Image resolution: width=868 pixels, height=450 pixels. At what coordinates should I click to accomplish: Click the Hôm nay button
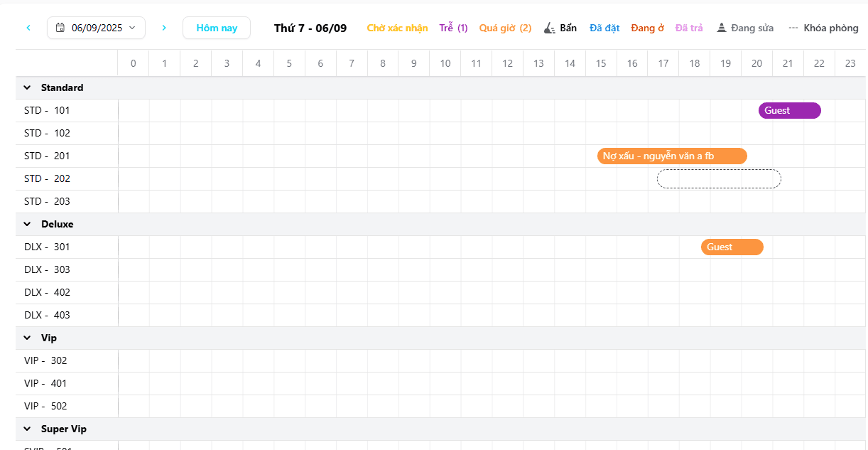pos(216,27)
